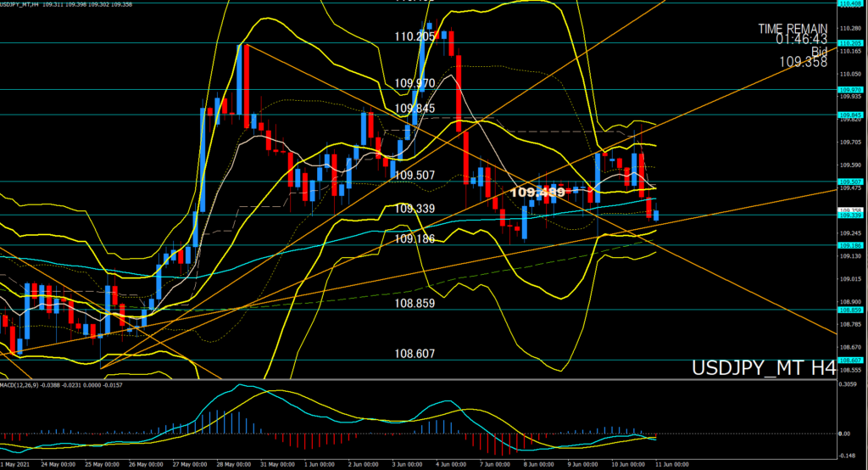Viewport: 868px width, 470px height.
Task: Click the 108.785 price axis value
Action: point(850,324)
